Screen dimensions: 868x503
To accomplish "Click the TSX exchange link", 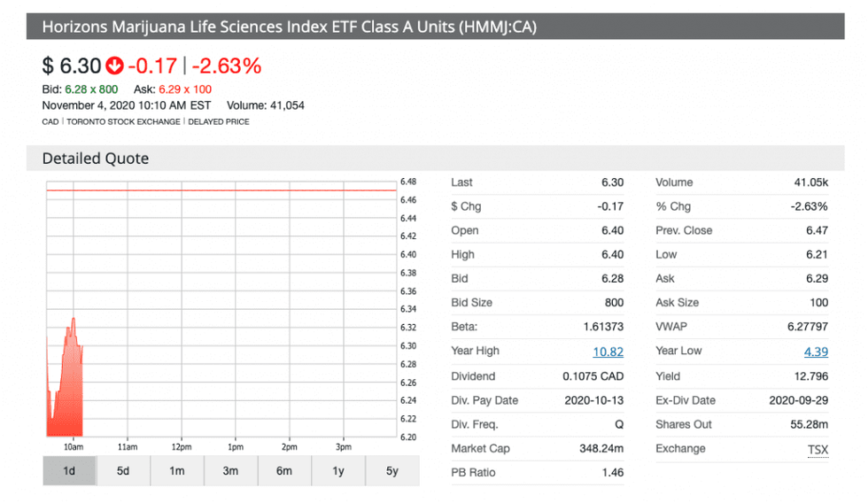I will (x=817, y=449).
